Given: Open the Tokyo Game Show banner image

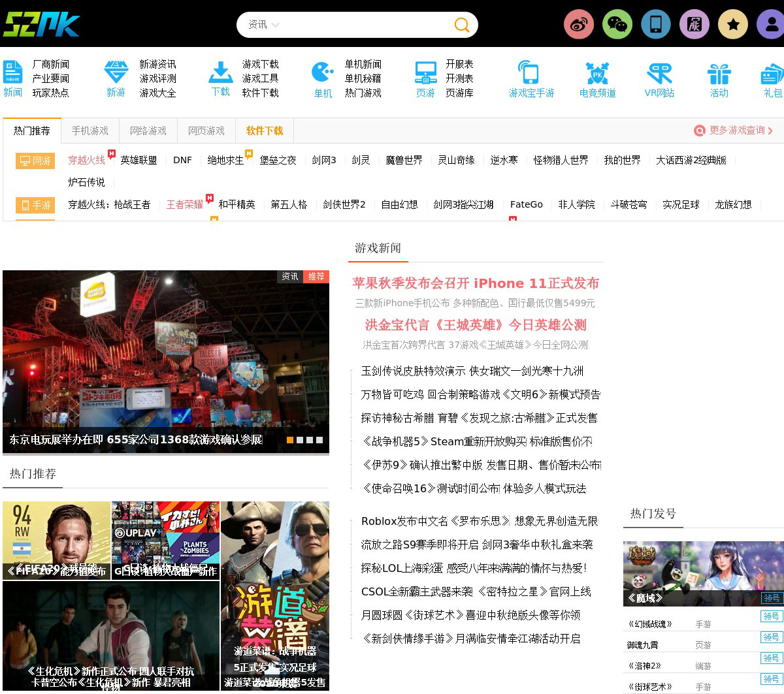Looking at the screenshot, I should (166, 353).
